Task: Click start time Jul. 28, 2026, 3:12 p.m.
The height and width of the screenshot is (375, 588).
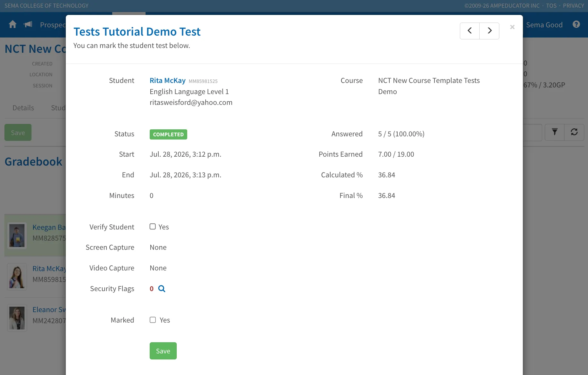Action: pyautogui.click(x=185, y=154)
